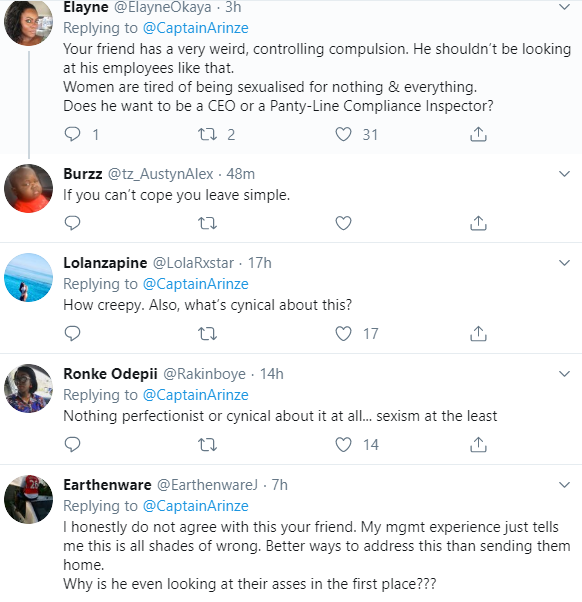
Task: Open @CaptainArinze mention under Earthenware's name
Action: 195,506
